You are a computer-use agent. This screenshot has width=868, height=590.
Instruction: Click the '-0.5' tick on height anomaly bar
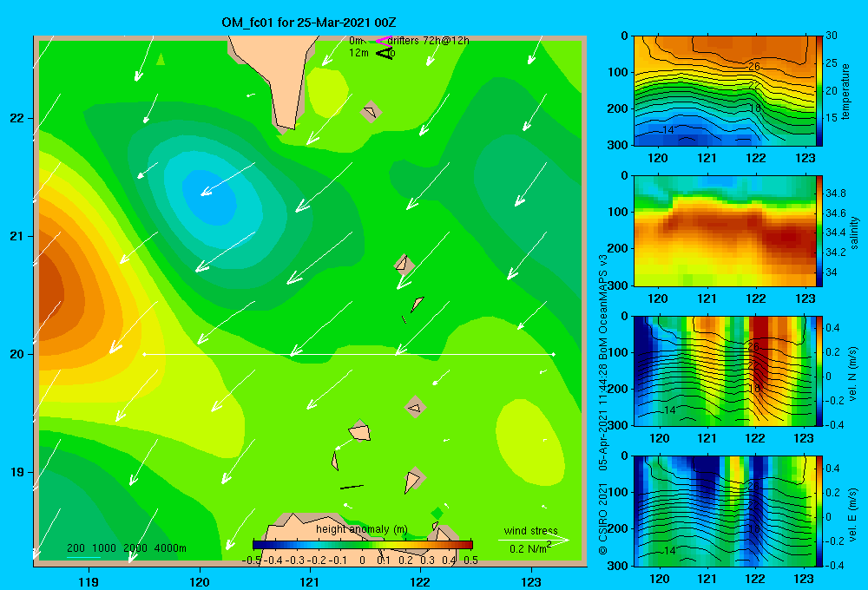252,560
